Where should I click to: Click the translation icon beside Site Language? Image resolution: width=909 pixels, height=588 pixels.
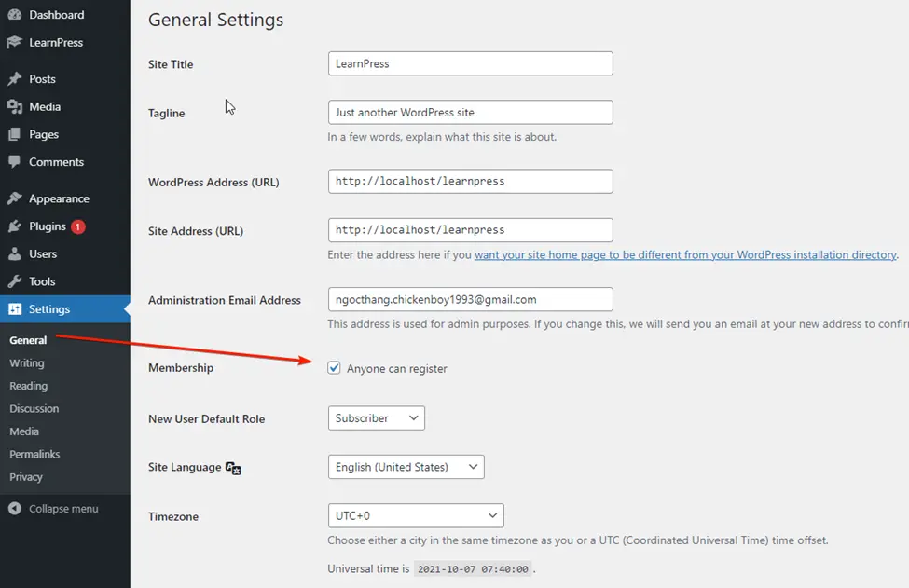(x=232, y=469)
